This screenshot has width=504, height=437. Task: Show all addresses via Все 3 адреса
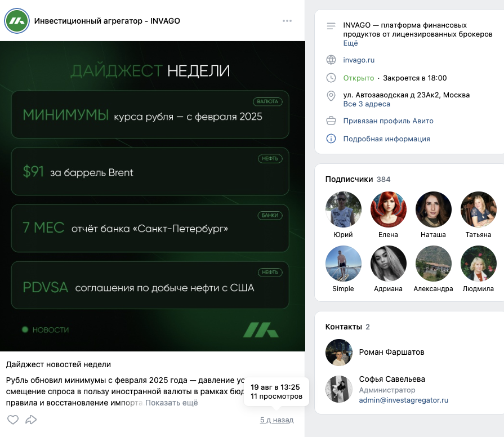pos(367,104)
